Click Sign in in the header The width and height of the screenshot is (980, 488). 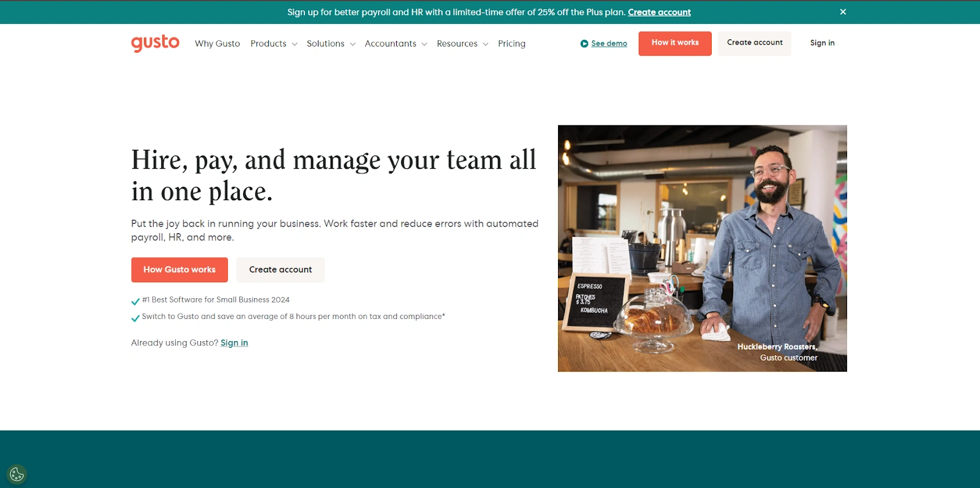(822, 43)
